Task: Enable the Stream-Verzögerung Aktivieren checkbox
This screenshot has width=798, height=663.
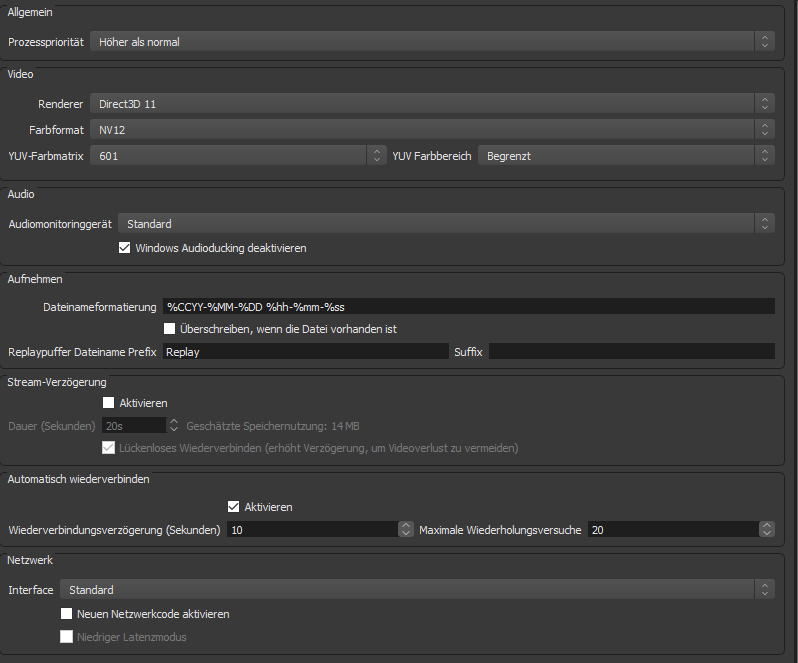Action: tap(109, 403)
